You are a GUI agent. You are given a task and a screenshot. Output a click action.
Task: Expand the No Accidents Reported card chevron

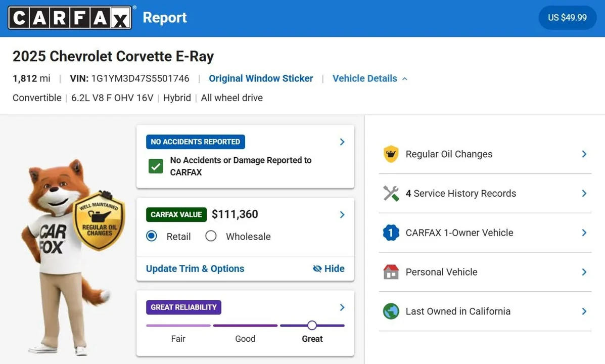coord(342,142)
